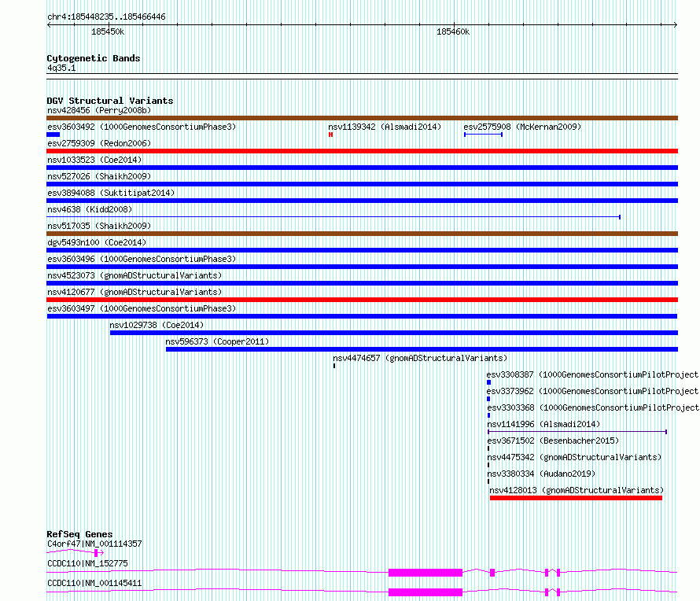Click the RefSeq Genes track title
The image size is (700, 601).
(x=79, y=534)
